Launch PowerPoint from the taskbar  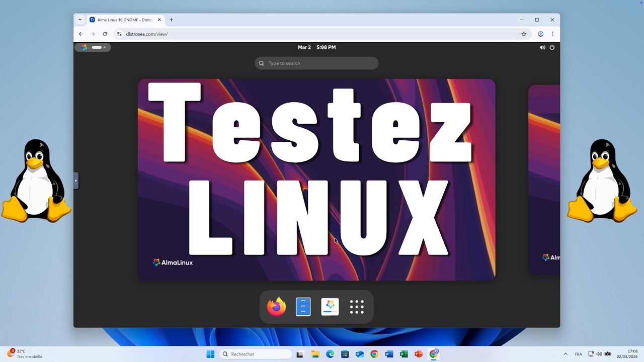pyautogui.click(x=419, y=354)
